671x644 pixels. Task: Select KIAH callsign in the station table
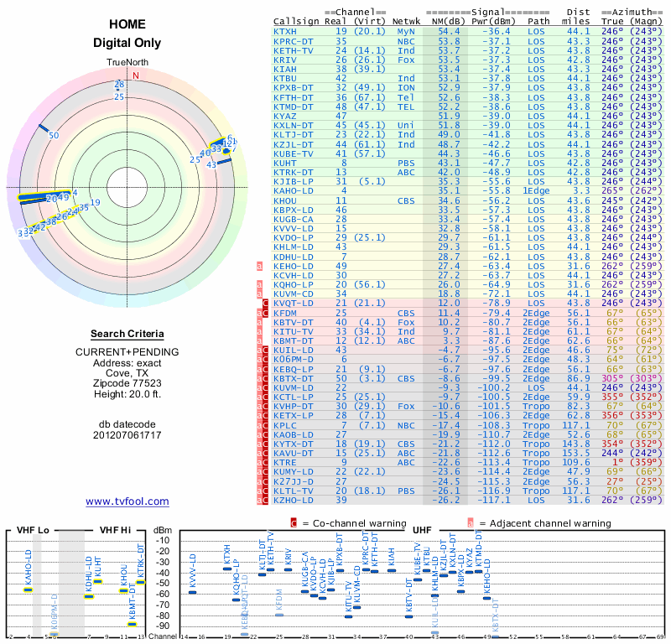[x=285, y=70]
